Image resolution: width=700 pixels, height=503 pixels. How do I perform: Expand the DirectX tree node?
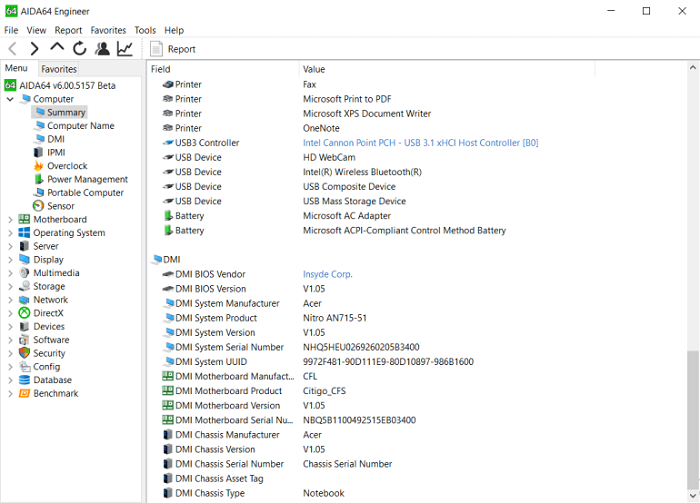tap(10, 313)
